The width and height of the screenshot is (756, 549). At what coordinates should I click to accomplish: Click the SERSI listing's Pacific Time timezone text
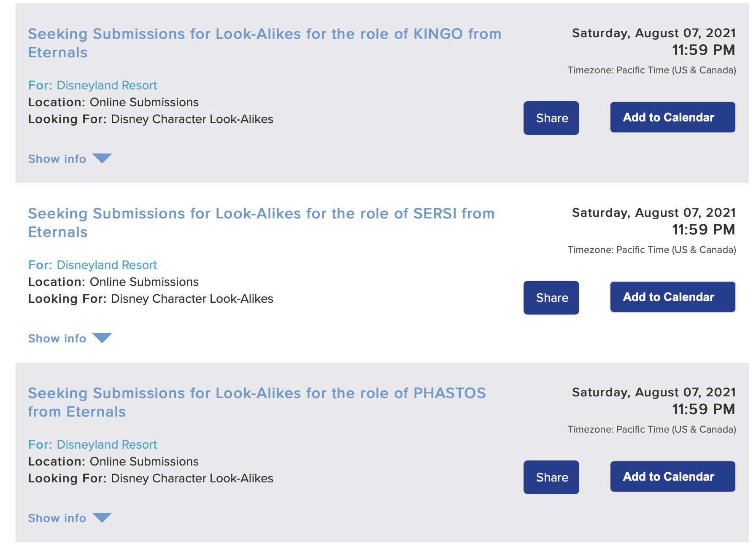pyautogui.click(x=651, y=250)
